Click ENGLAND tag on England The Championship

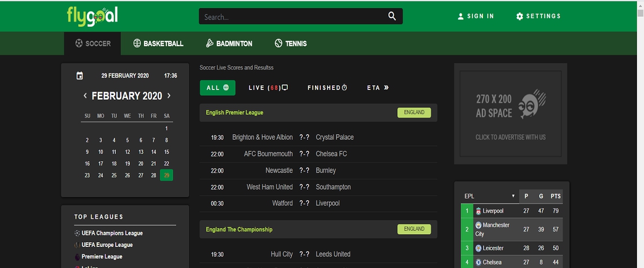414,229
